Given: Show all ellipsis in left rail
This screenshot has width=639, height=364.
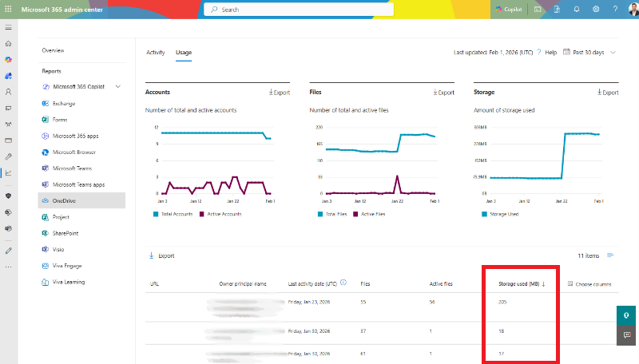Looking at the screenshot, I should tap(9, 267).
